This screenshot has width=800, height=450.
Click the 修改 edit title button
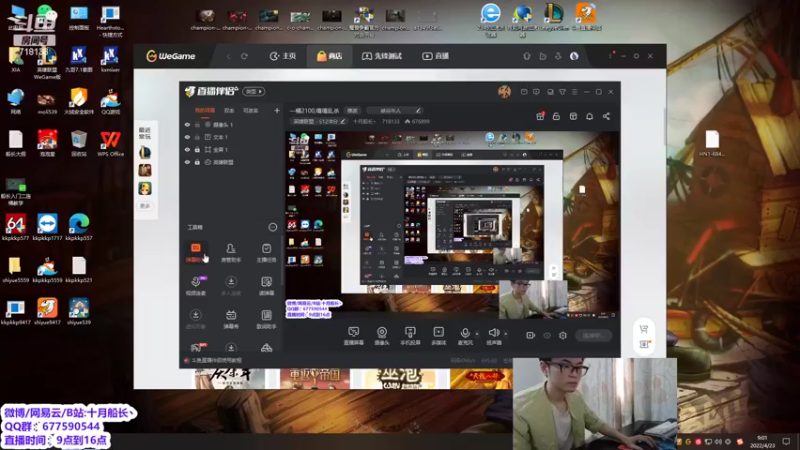pyautogui.click(x=353, y=110)
